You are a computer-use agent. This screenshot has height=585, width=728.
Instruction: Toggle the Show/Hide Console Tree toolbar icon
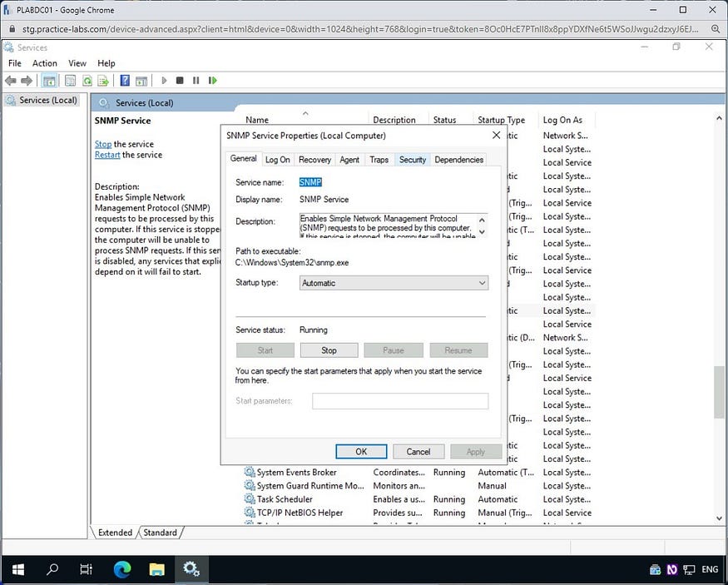(49, 81)
